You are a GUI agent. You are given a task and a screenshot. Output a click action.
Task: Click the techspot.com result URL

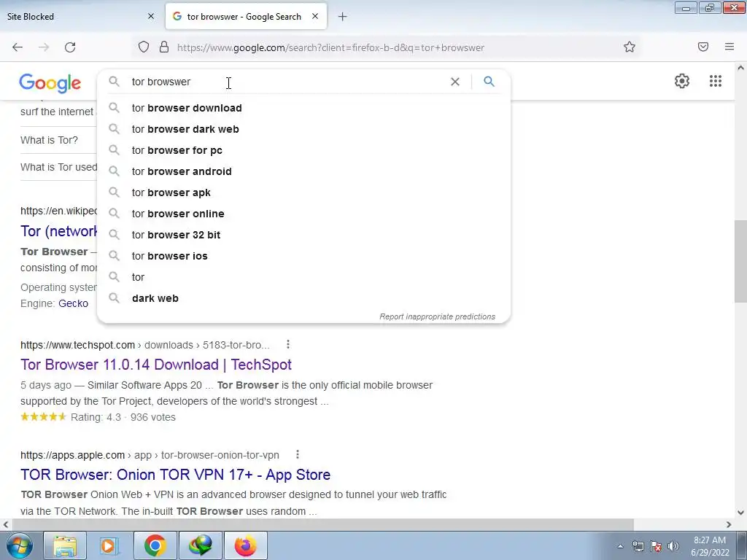pyautogui.click(x=145, y=345)
